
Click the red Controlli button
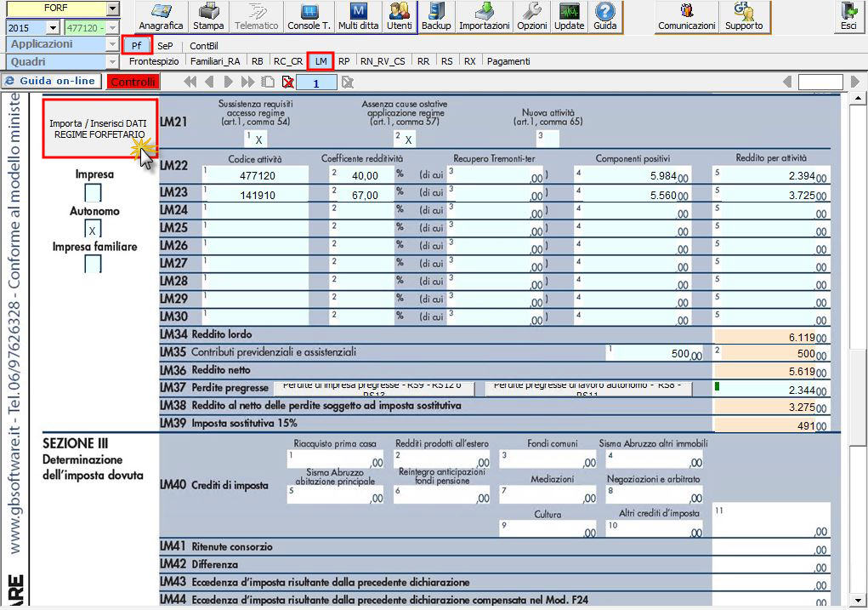coord(133,82)
